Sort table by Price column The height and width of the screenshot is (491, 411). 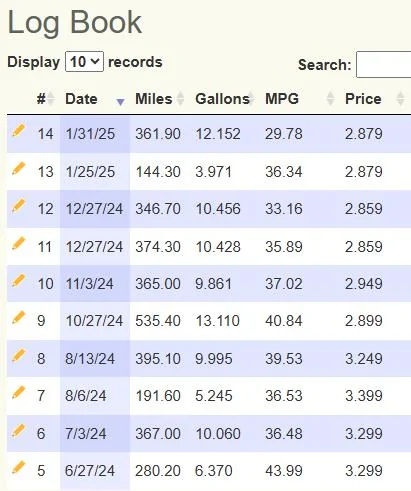click(x=374, y=99)
